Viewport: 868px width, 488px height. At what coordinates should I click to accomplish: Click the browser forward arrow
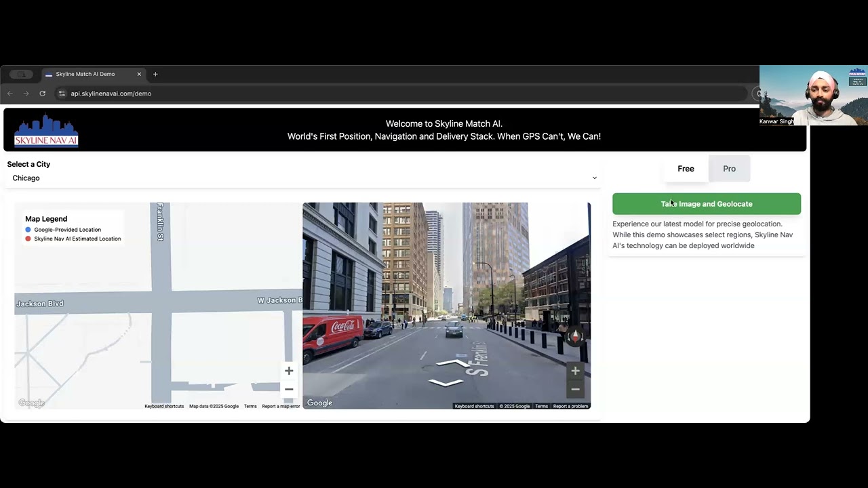pyautogui.click(x=26, y=94)
